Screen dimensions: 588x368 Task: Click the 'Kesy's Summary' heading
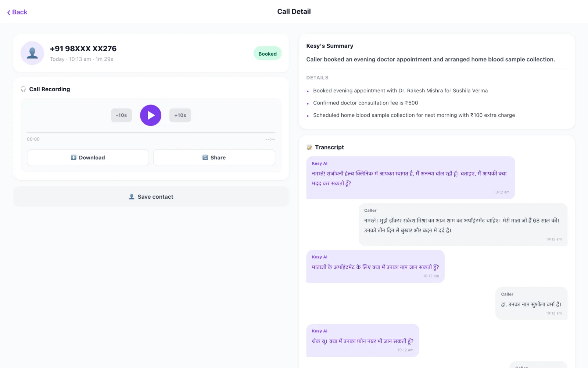tap(330, 46)
